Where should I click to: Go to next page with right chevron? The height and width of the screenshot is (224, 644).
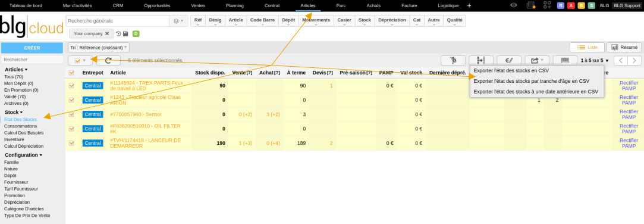coord(634,61)
